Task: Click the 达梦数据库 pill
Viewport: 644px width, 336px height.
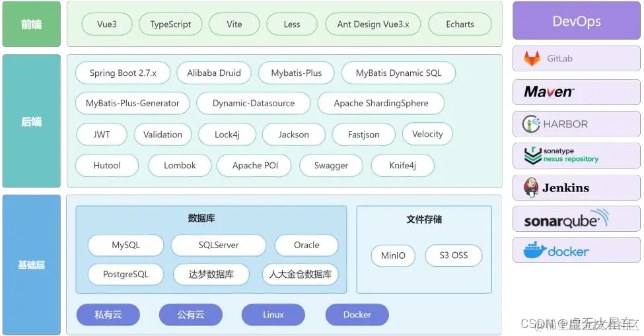Action: tap(211, 274)
